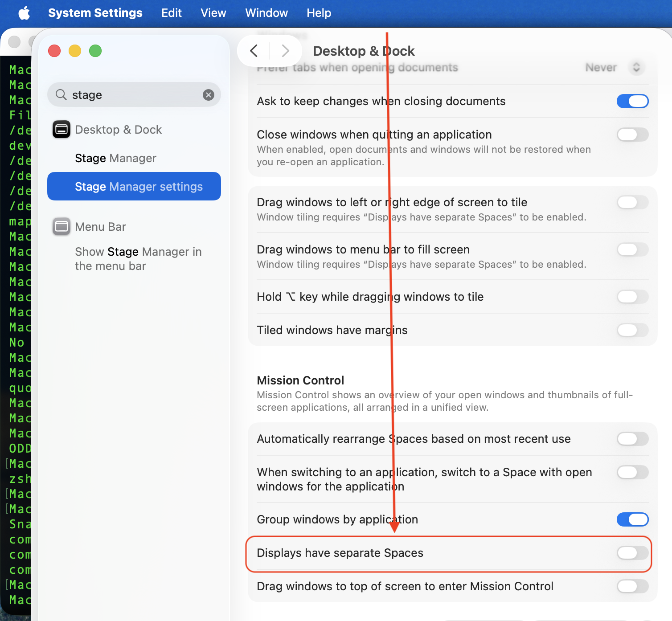
Task: Enable Automatically rearrange Spaces toggle
Action: [632, 439]
